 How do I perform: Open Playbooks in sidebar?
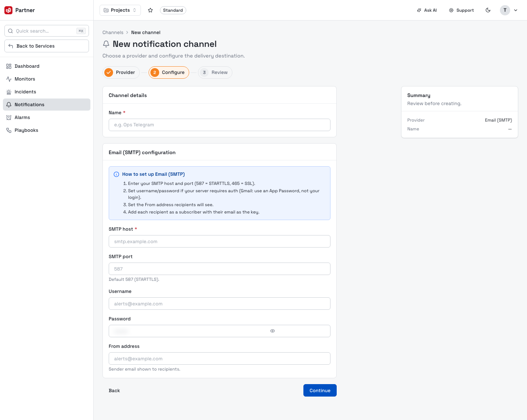(46, 130)
